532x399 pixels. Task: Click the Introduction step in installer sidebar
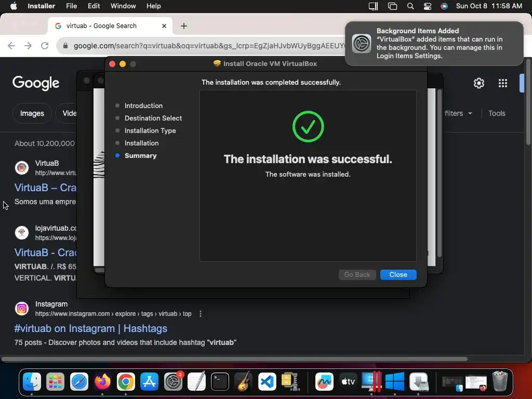[x=143, y=106]
